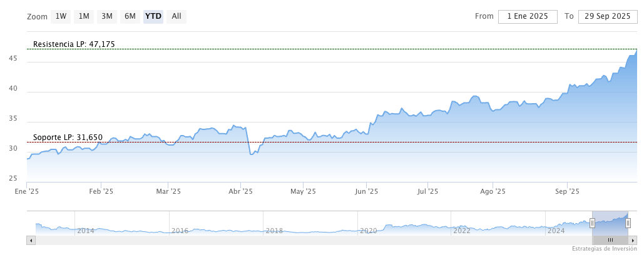Set zoom to 1M
Viewport: 644px width, 255px height.
(84, 16)
